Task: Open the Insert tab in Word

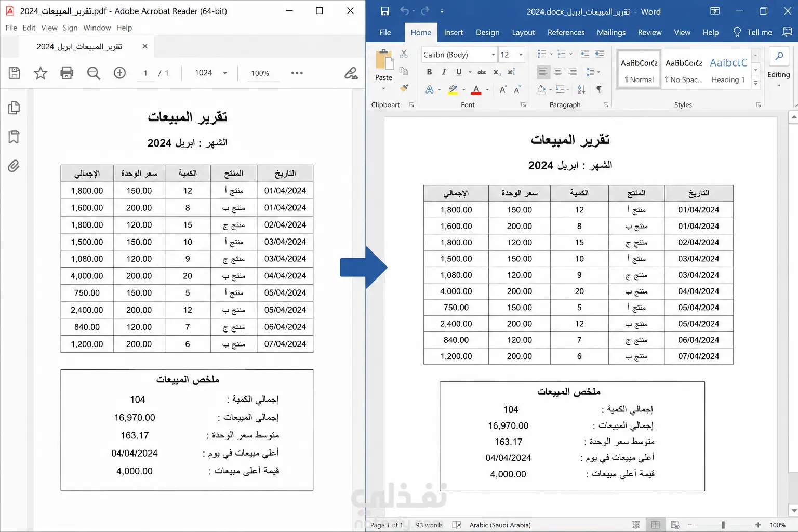Action: coord(454,32)
